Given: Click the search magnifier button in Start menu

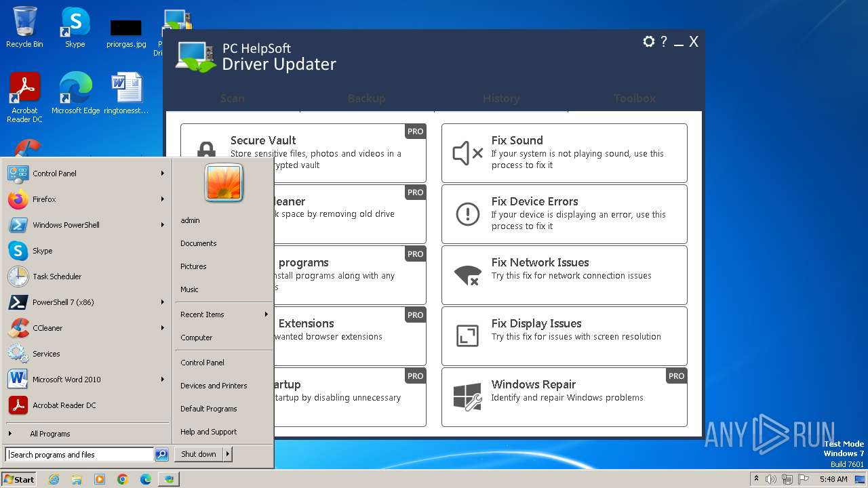Looking at the screenshot, I should click(161, 455).
